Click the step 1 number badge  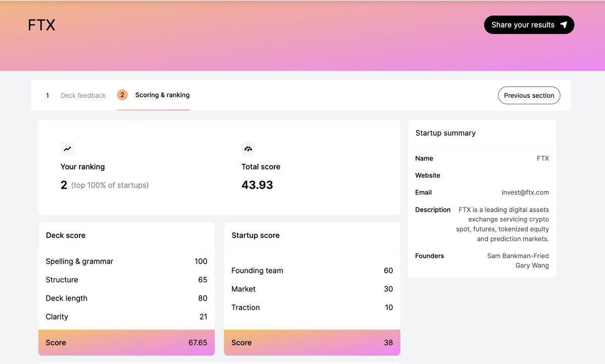[x=47, y=95]
